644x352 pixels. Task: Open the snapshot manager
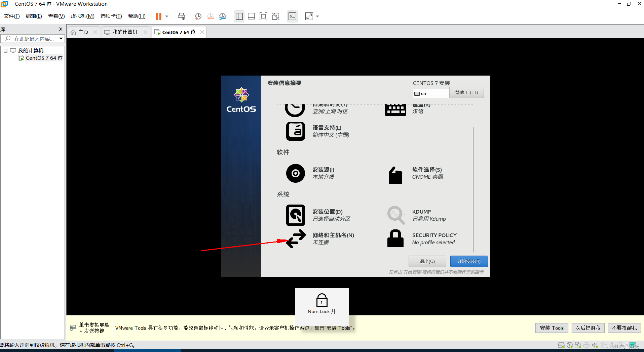click(x=223, y=16)
